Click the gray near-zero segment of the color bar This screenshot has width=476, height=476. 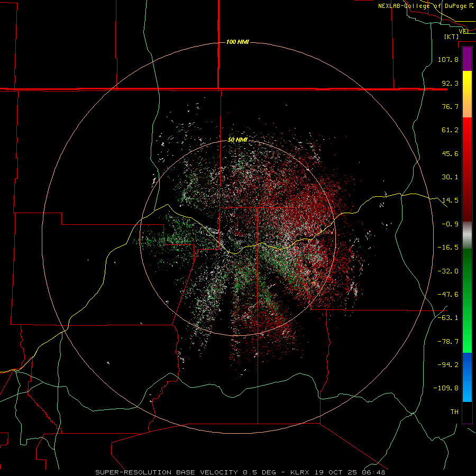pos(467,235)
